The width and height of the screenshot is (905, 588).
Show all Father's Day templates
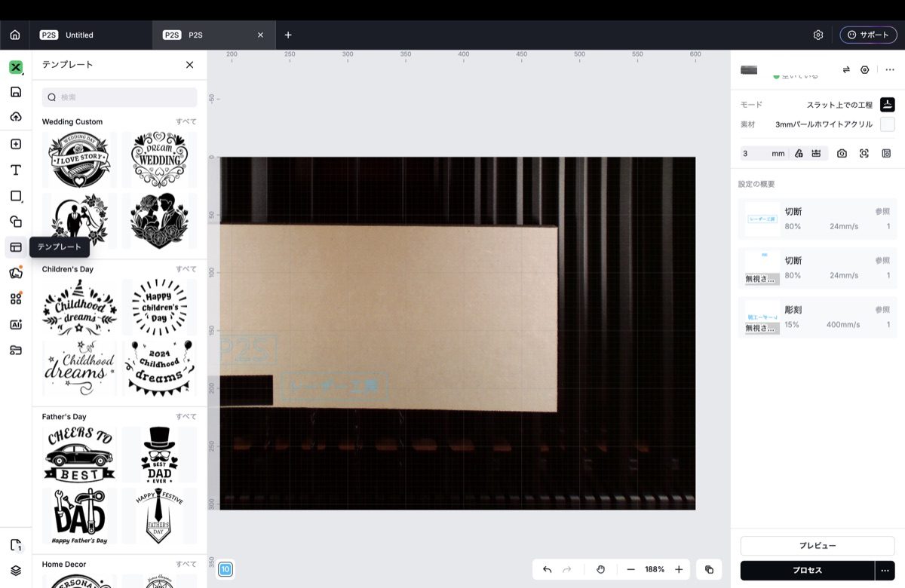[186, 417]
